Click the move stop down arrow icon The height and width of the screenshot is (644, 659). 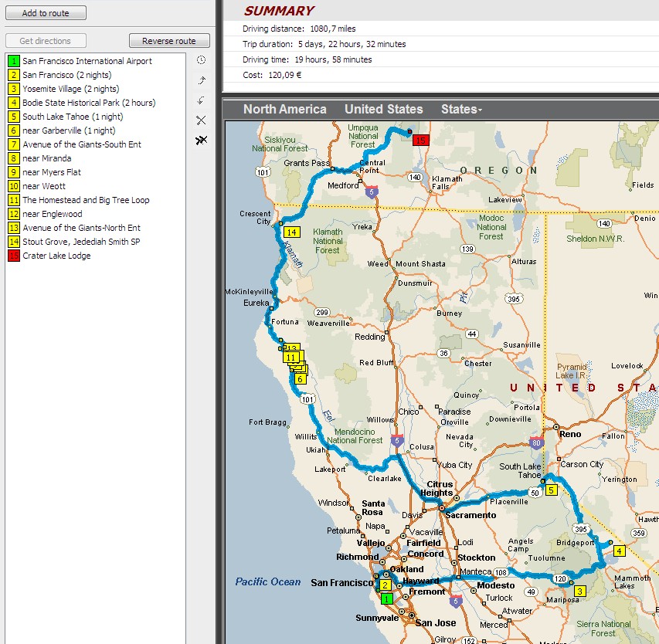(201, 100)
